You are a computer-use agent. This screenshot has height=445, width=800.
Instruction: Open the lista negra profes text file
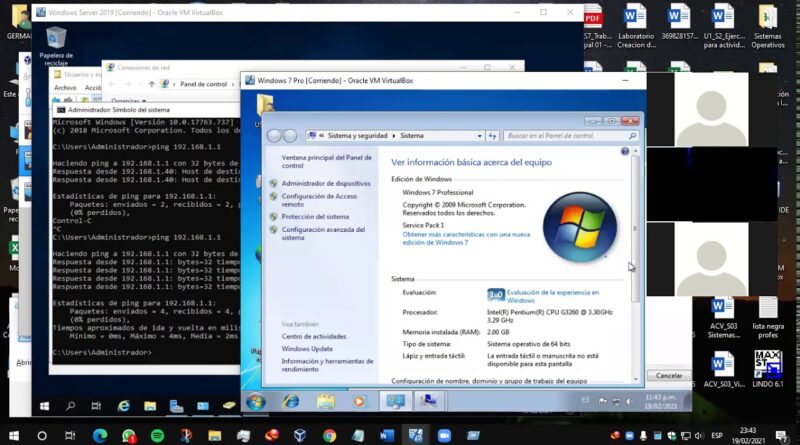[768, 318]
